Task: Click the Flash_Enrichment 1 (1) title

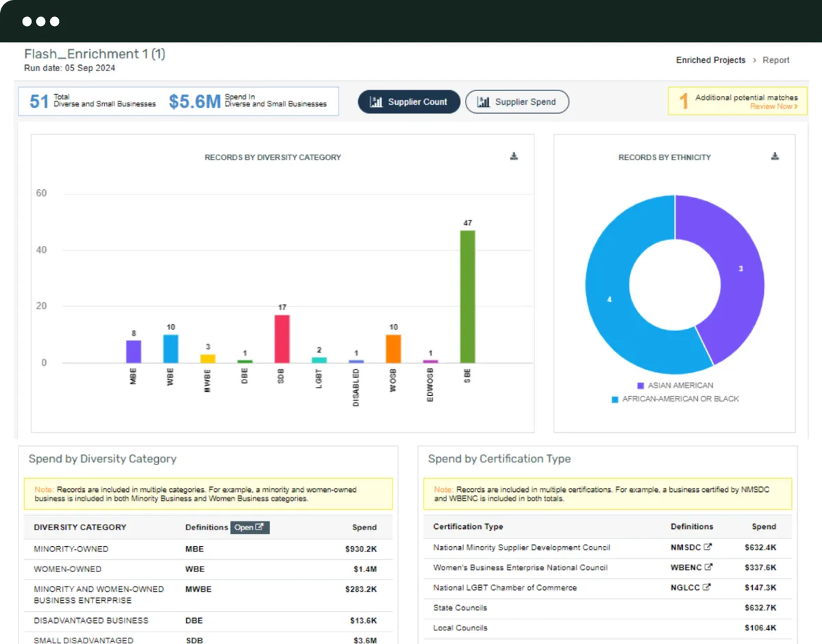Action: coord(95,54)
